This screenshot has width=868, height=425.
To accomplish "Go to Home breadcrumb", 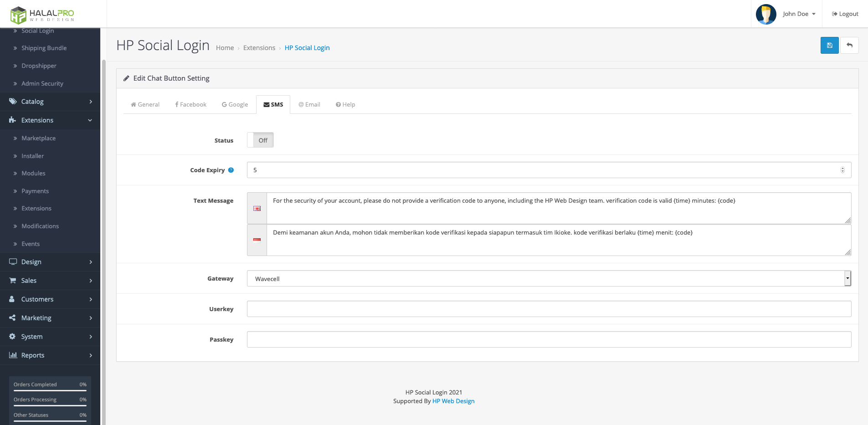I will (225, 48).
